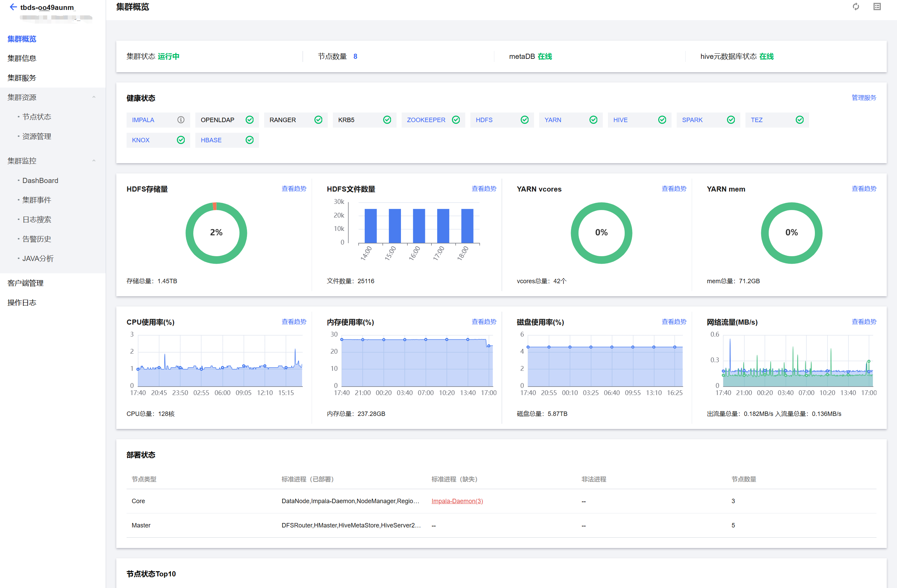Click the 18:00 bar in HDFS file chart
Screen dimensions: 897x588
point(467,226)
